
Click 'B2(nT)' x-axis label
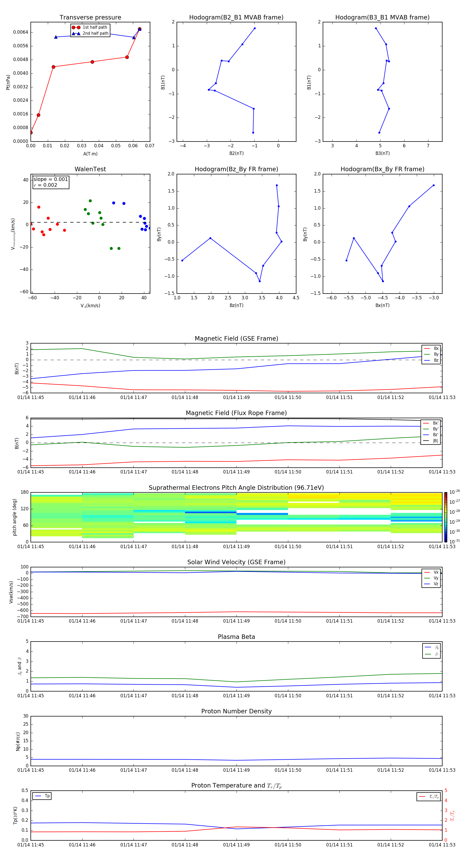coord(236,153)
